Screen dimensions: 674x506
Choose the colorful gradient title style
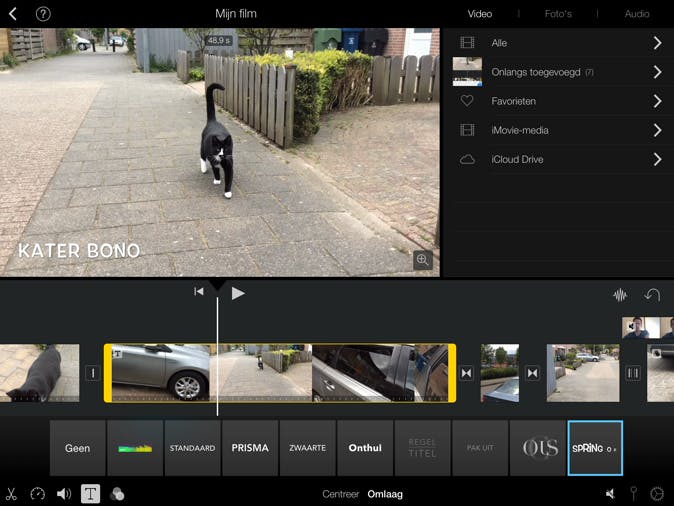coord(135,448)
